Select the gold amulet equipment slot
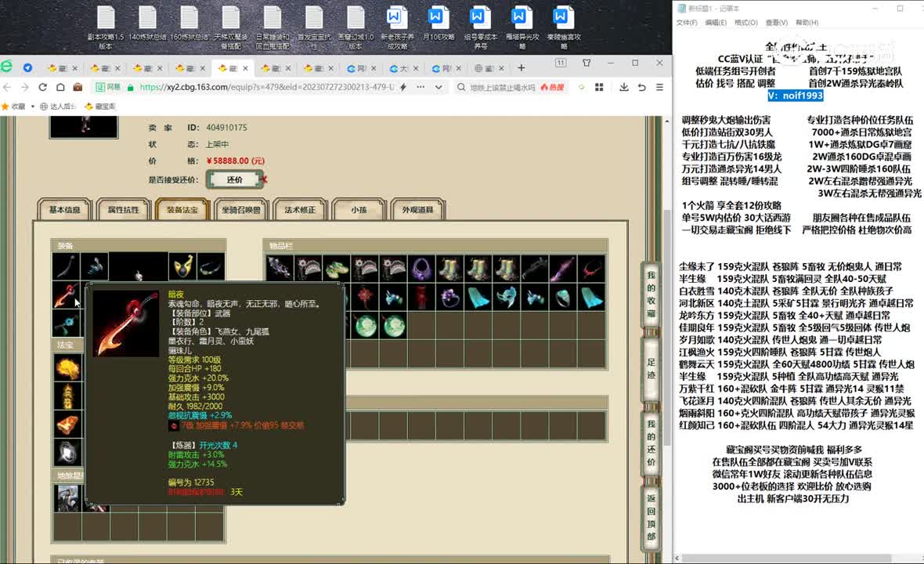The image size is (924, 564). tap(182, 266)
